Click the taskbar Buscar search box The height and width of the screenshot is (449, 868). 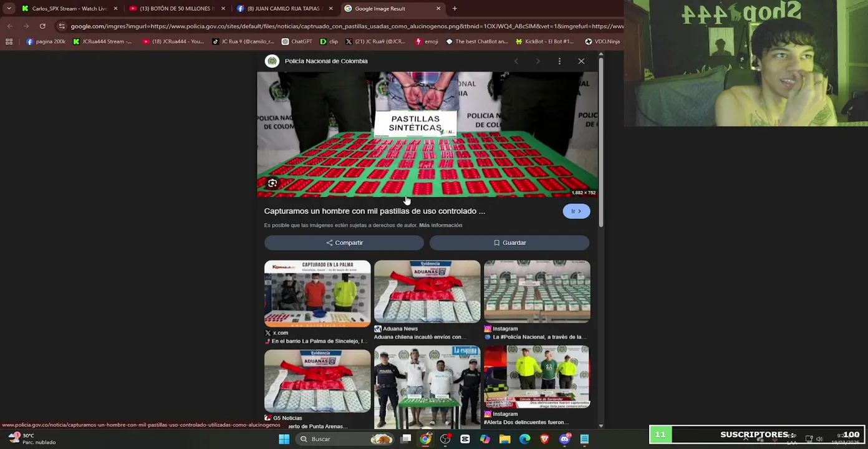(x=345, y=439)
